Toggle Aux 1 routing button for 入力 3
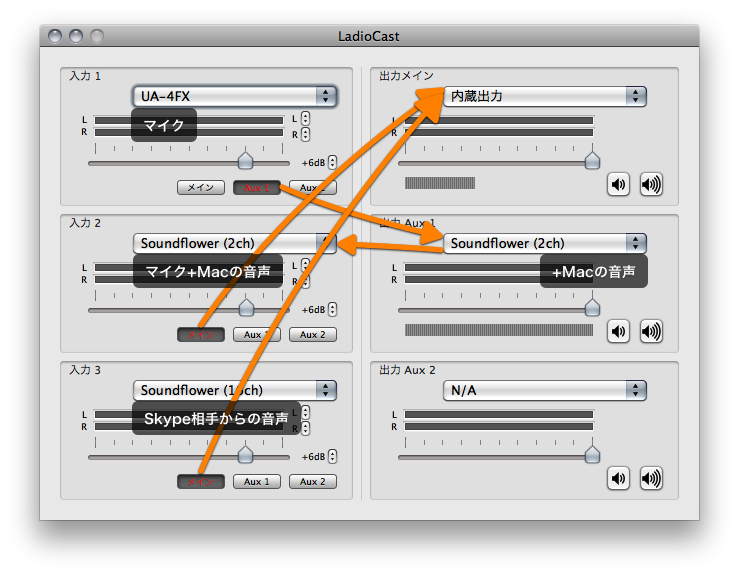Viewport: 739px width, 575px height. [x=257, y=482]
